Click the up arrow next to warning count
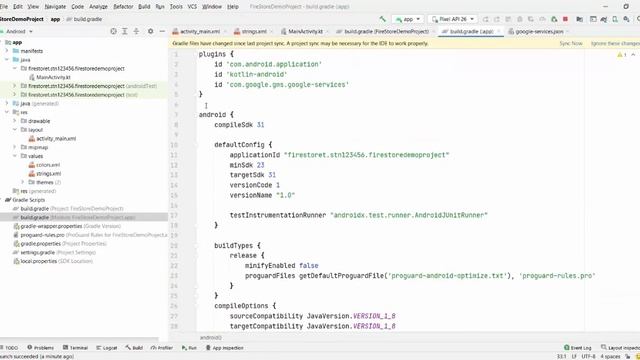This screenshot has width=640, height=360. 633,54
